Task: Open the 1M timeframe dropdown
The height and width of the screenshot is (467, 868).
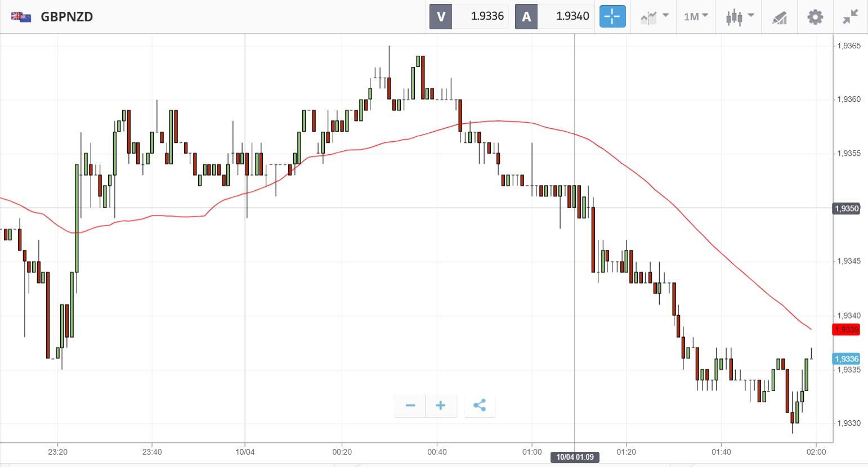Action: pyautogui.click(x=696, y=17)
